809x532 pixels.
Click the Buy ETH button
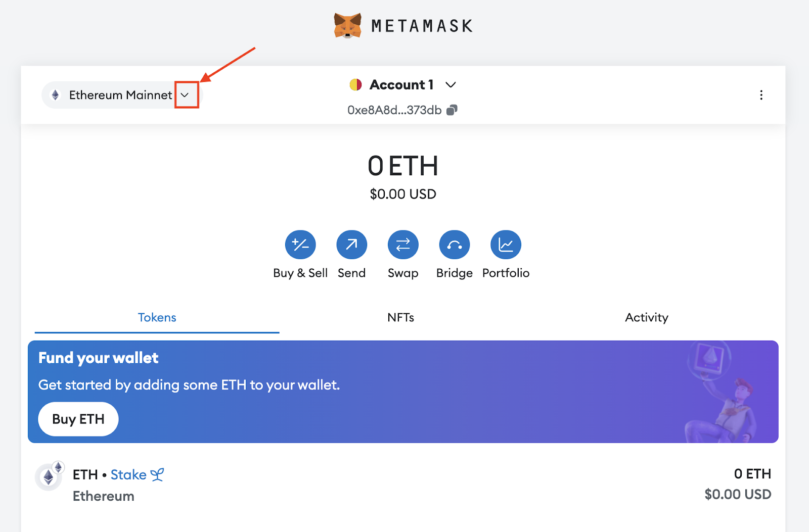pyautogui.click(x=78, y=419)
